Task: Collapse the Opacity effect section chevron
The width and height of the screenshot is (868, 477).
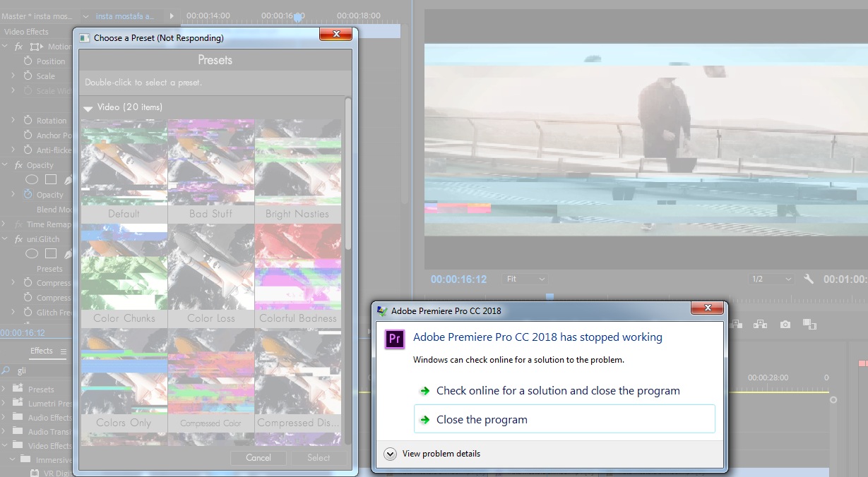Action: coord(5,165)
